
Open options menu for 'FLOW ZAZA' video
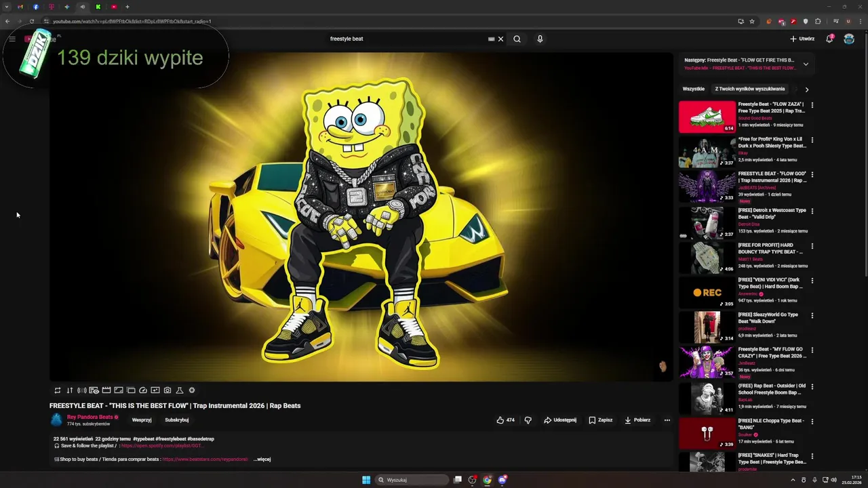pyautogui.click(x=812, y=105)
